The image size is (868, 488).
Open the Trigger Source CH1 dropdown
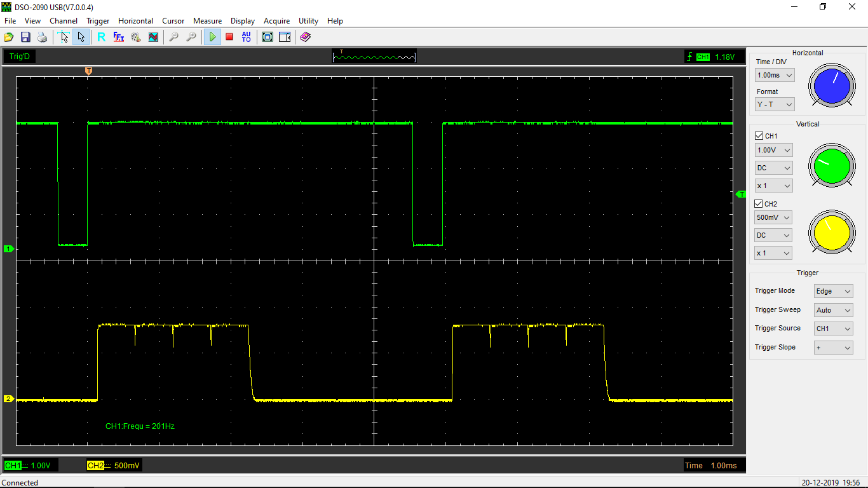833,329
